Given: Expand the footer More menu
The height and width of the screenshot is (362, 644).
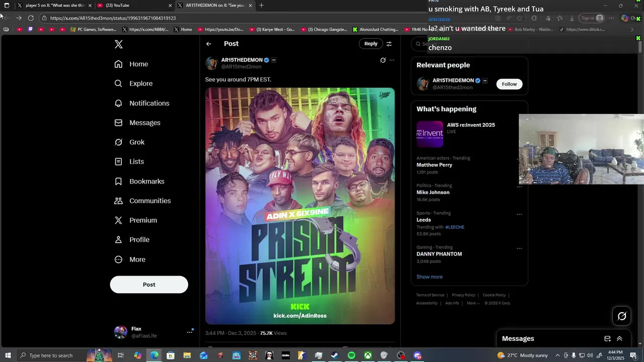Looking at the screenshot, I should click(x=473, y=303).
